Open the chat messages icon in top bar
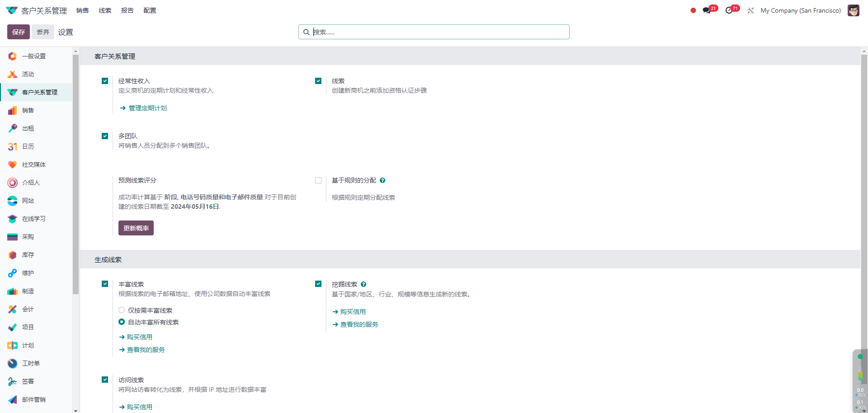The width and height of the screenshot is (868, 413). click(x=707, y=10)
